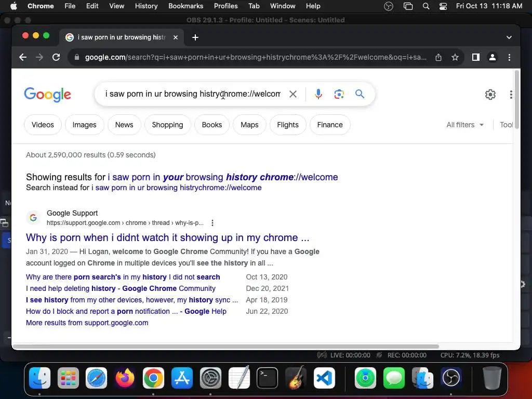
Task: Open OBS from the Dock
Action: pyautogui.click(x=451, y=378)
